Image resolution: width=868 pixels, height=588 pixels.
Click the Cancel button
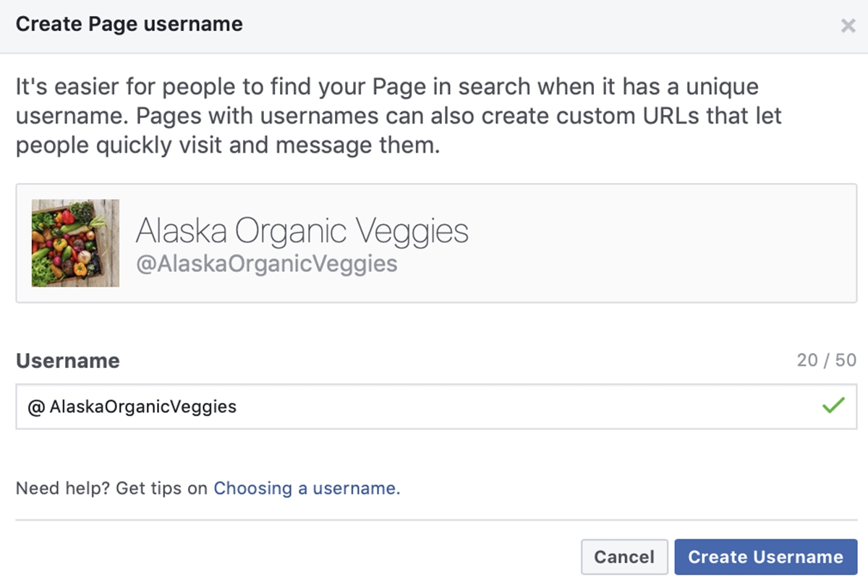(x=624, y=557)
